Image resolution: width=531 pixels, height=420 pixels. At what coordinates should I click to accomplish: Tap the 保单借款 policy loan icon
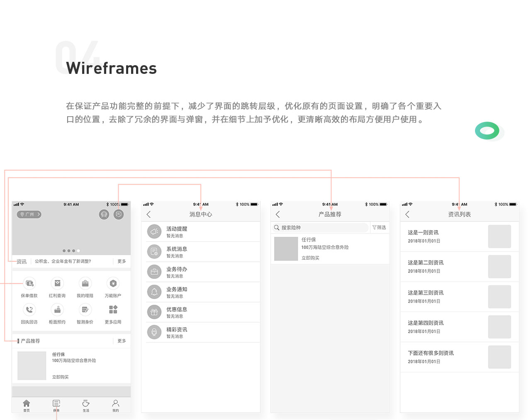coord(29,284)
